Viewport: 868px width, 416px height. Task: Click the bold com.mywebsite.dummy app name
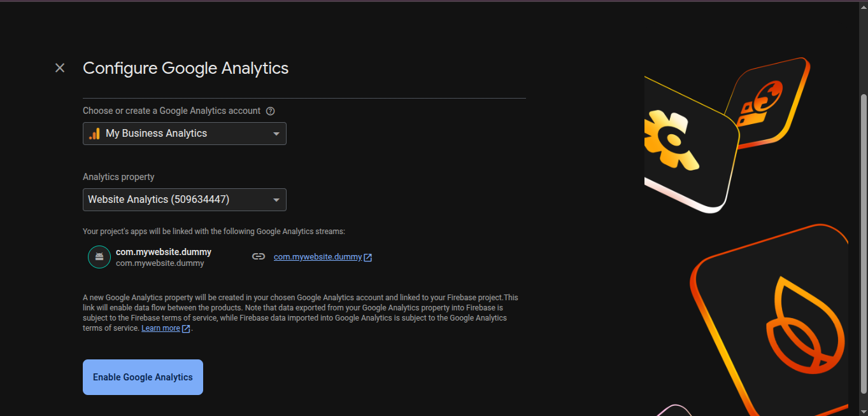(164, 252)
